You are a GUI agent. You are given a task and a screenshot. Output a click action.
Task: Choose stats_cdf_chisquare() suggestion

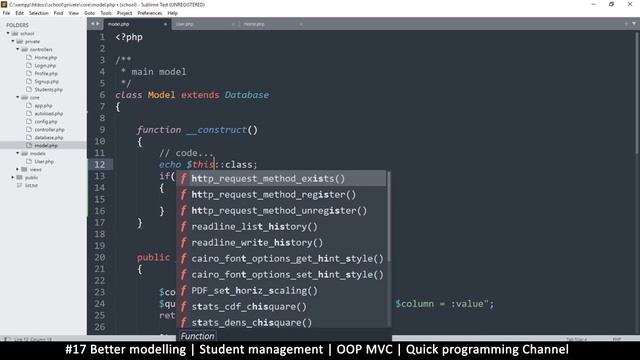pyautogui.click(x=281, y=306)
